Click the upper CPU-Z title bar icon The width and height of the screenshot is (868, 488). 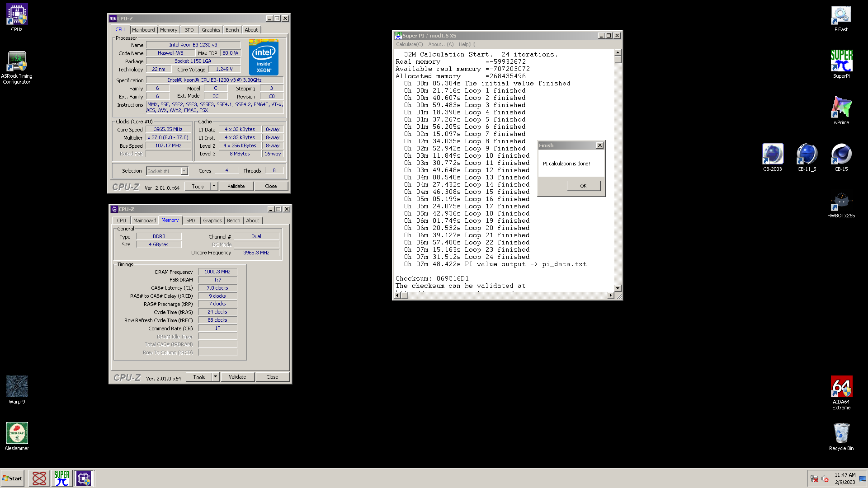pos(113,19)
